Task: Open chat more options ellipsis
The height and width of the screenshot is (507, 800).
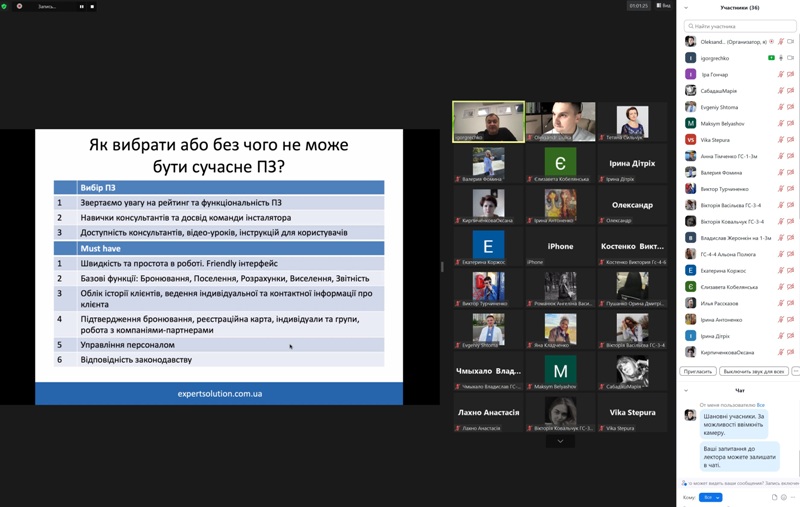Action: point(794,497)
